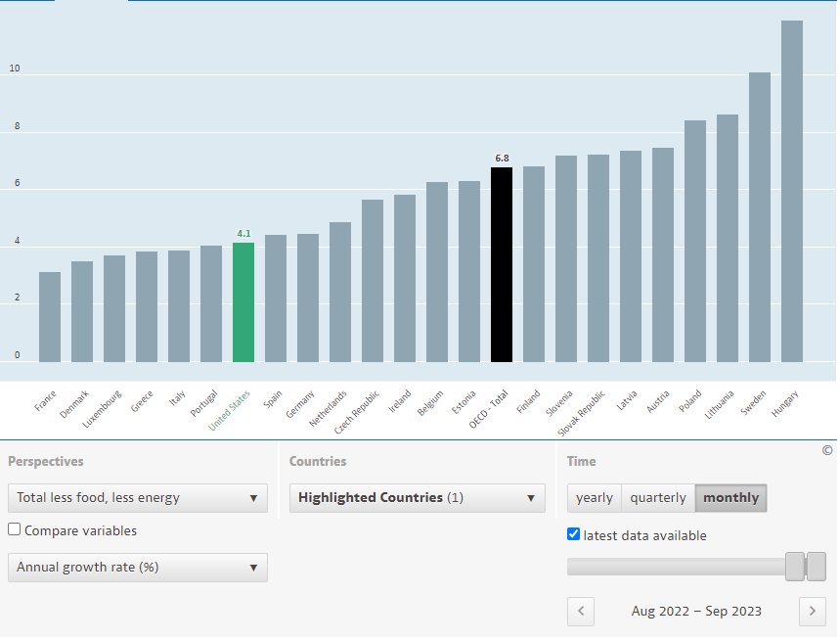Click the Luxembourg axis label
The image size is (840, 641).
(103, 410)
